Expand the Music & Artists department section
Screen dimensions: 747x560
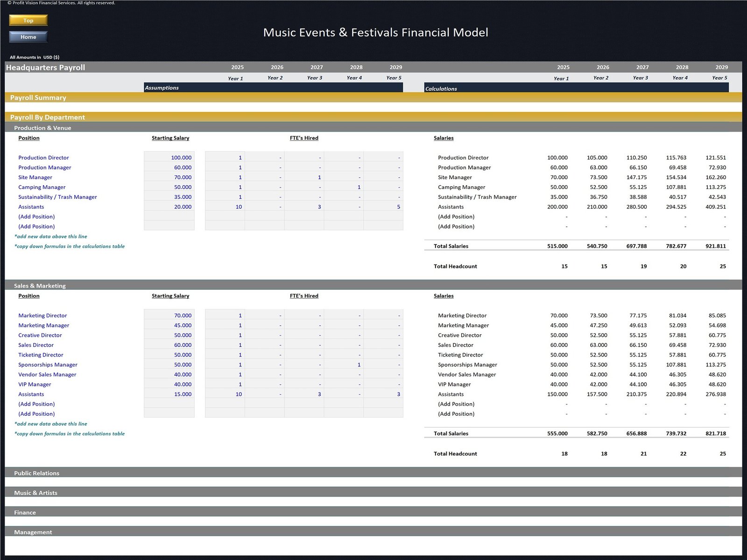35,492
